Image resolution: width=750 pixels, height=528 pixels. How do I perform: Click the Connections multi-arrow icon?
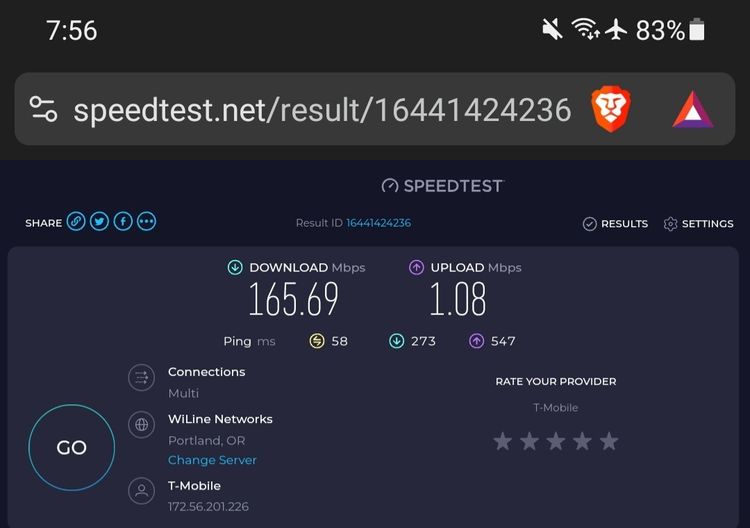(x=142, y=378)
